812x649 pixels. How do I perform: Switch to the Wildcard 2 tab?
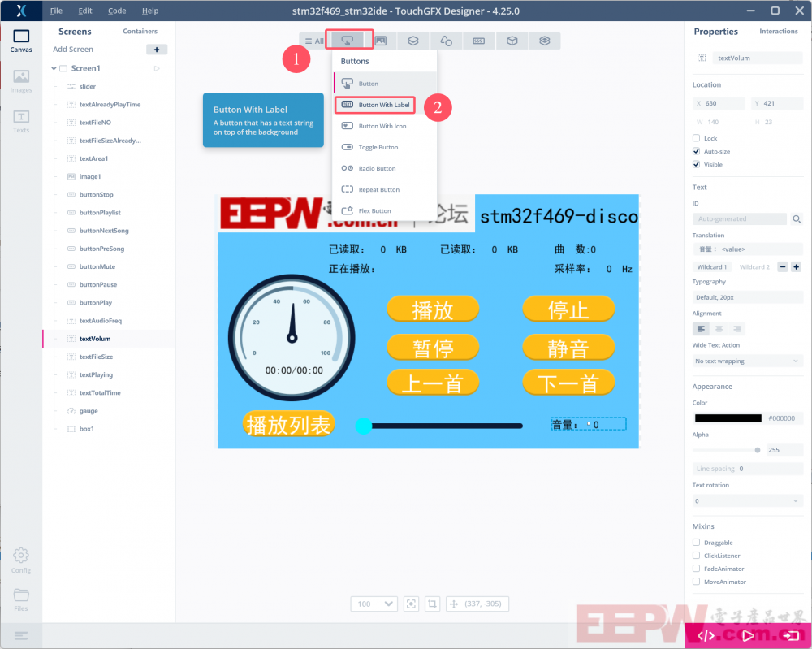754,266
